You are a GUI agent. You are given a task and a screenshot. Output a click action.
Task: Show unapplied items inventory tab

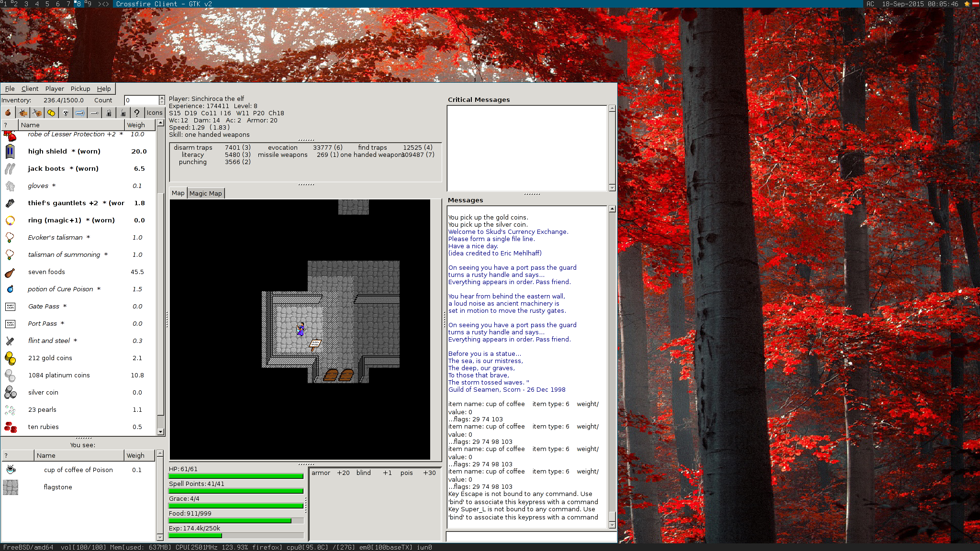(x=37, y=113)
